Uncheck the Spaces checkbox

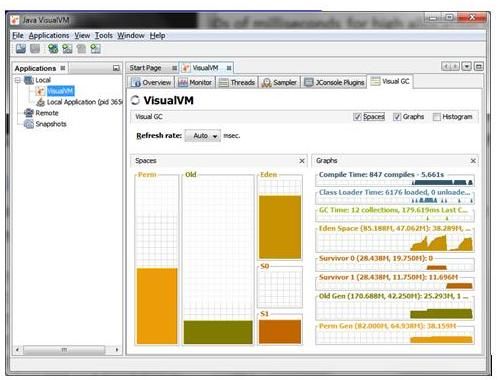tap(357, 117)
